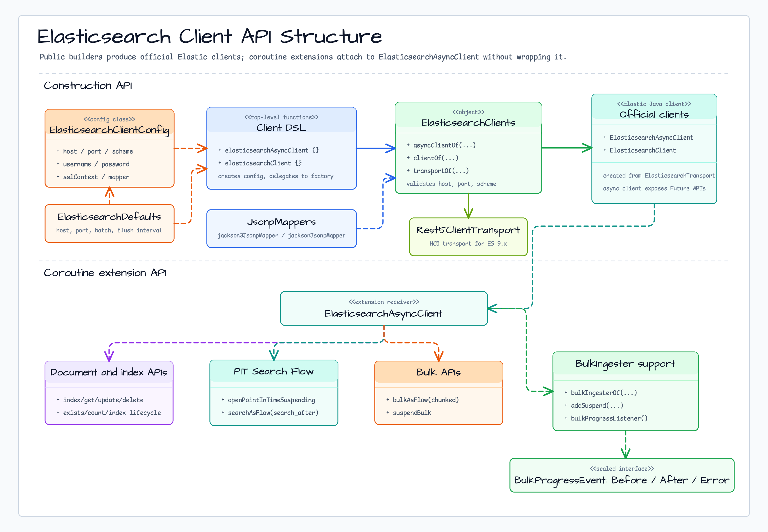Image resolution: width=768 pixels, height=532 pixels.
Task: Click the ElasticsearchClientConfig box title
Action: tap(109, 130)
